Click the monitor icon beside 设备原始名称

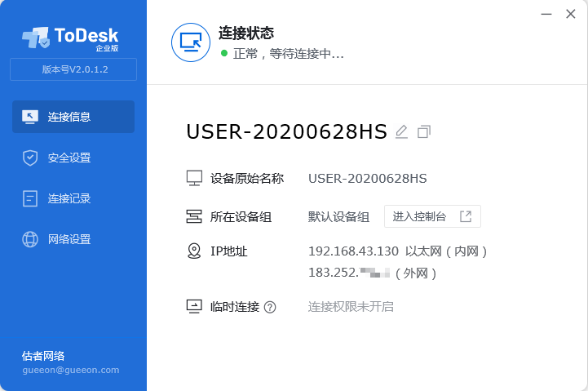[x=194, y=178]
